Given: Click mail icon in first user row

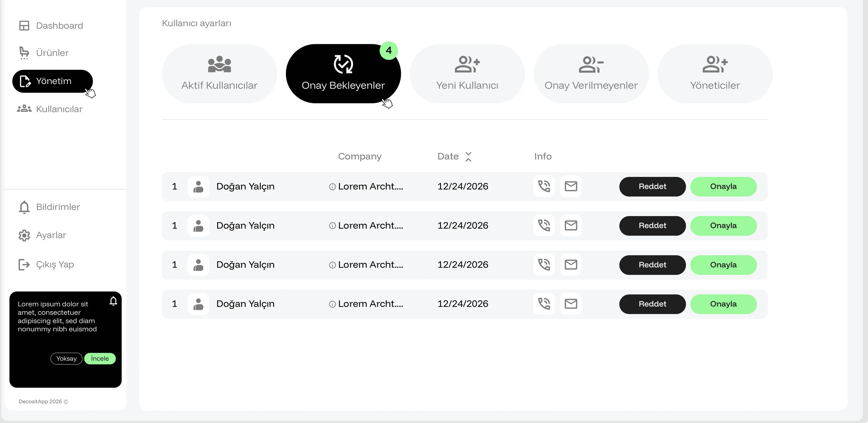Looking at the screenshot, I should click(x=571, y=186).
